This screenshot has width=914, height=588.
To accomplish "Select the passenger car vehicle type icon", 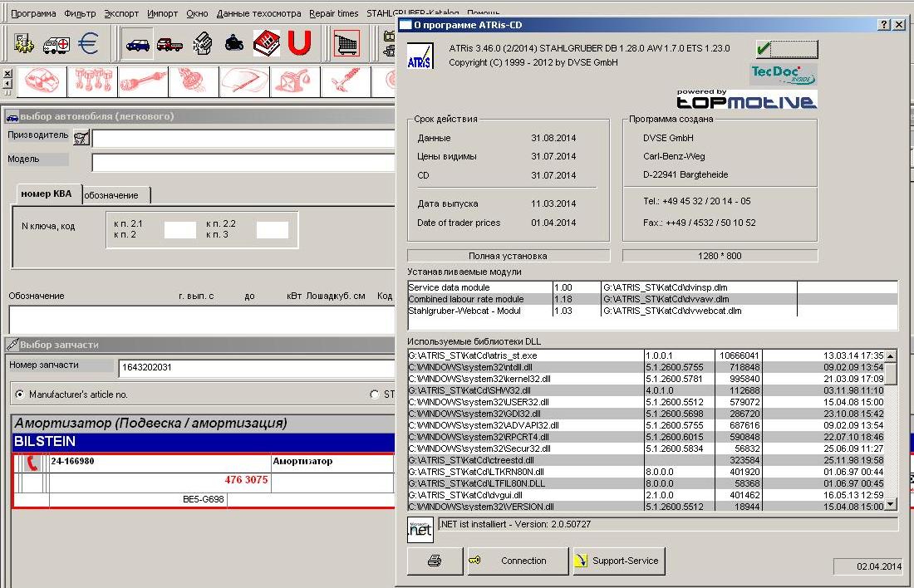I will click(138, 44).
